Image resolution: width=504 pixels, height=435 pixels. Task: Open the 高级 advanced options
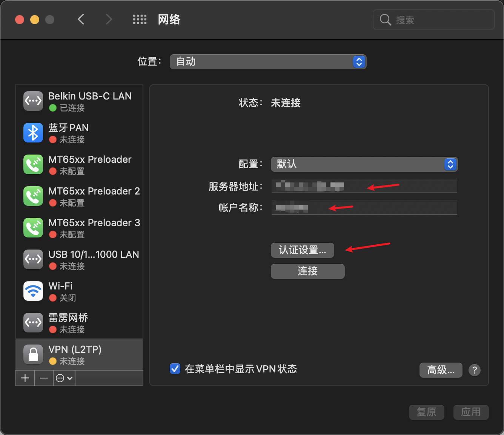click(440, 370)
